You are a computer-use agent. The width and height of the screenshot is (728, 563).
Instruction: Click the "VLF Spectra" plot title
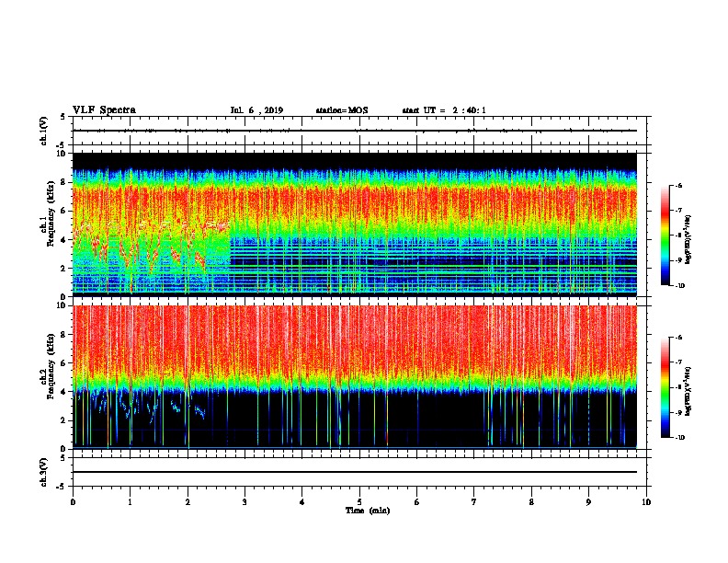click(105, 110)
